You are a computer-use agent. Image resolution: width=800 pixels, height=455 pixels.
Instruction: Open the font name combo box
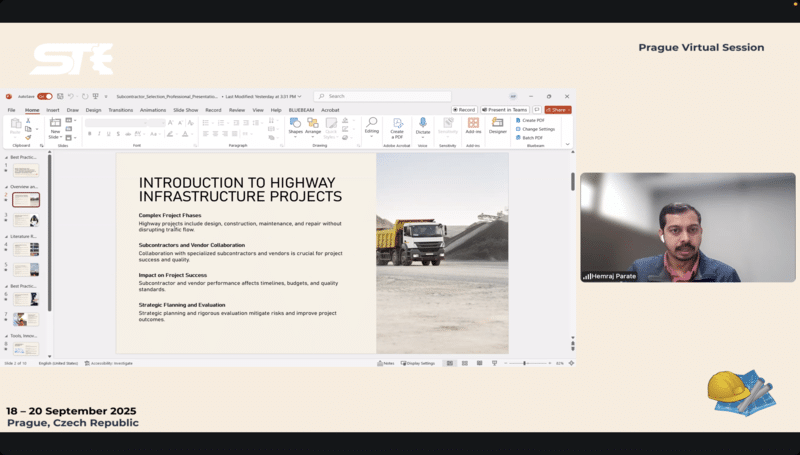[115, 122]
